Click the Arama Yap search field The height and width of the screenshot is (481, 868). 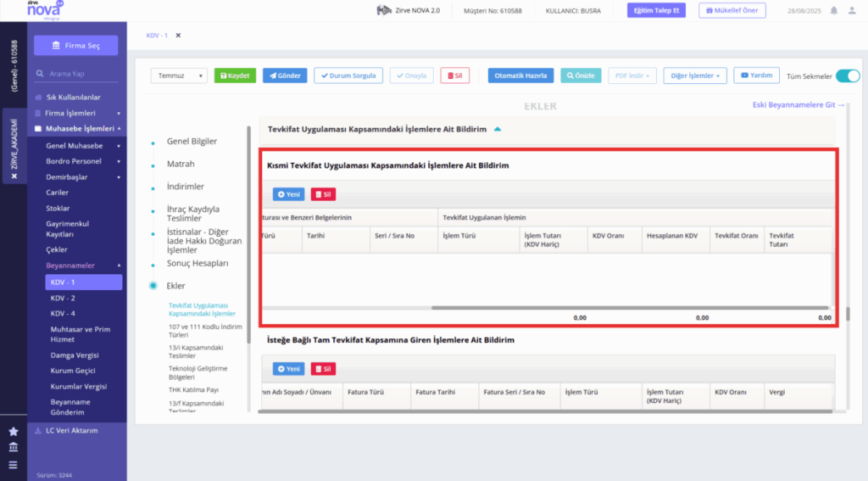tap(76, 74)
